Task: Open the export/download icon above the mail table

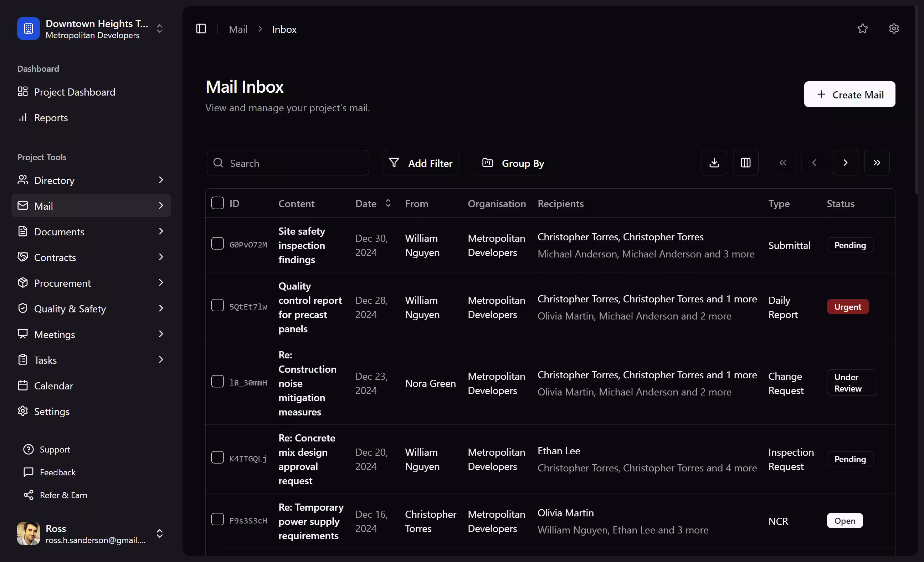Action: 714,163
